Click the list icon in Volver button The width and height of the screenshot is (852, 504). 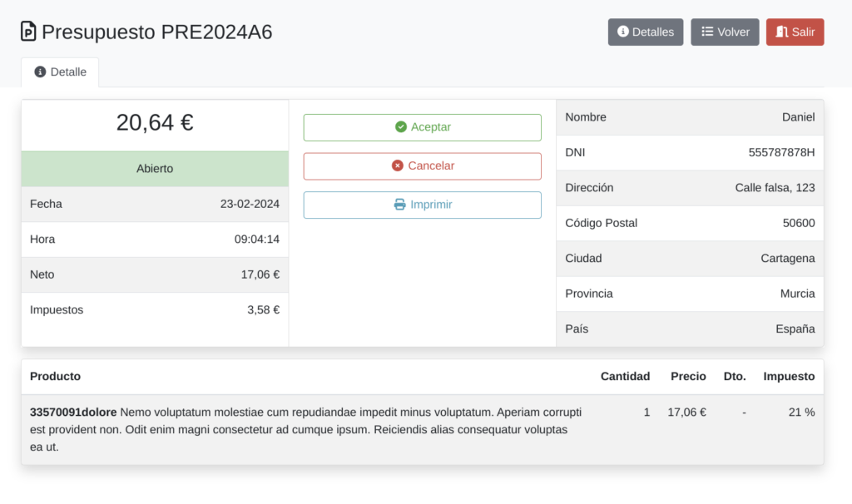coord(707,32)
